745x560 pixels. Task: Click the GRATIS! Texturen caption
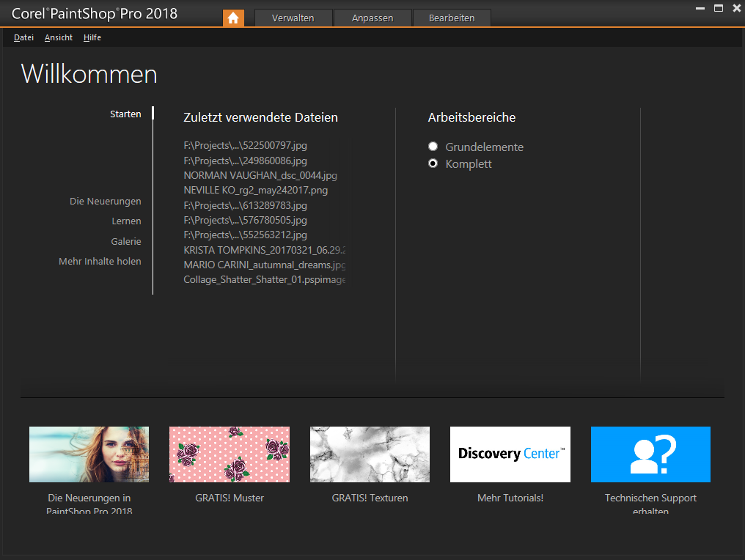pos(370,498)
